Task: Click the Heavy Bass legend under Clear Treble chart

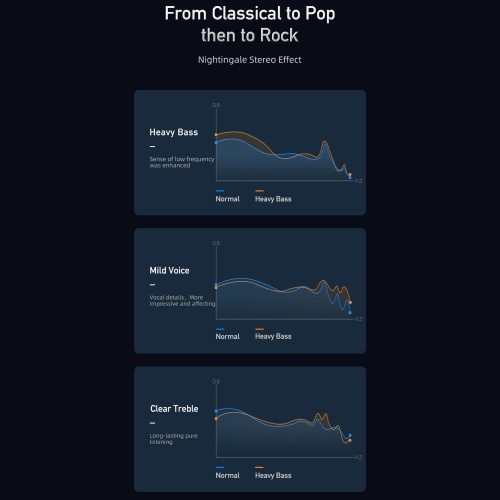Action: tap(273, 475)
